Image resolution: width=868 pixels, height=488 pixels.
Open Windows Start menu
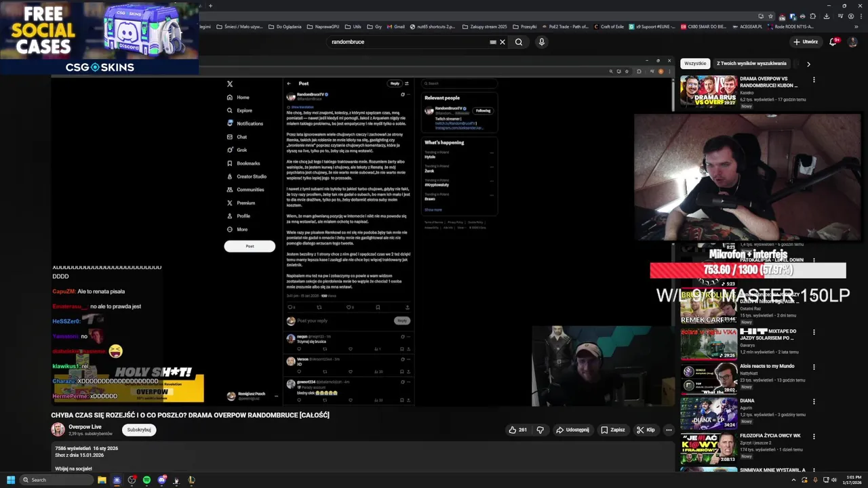click(x=10, y=480)
